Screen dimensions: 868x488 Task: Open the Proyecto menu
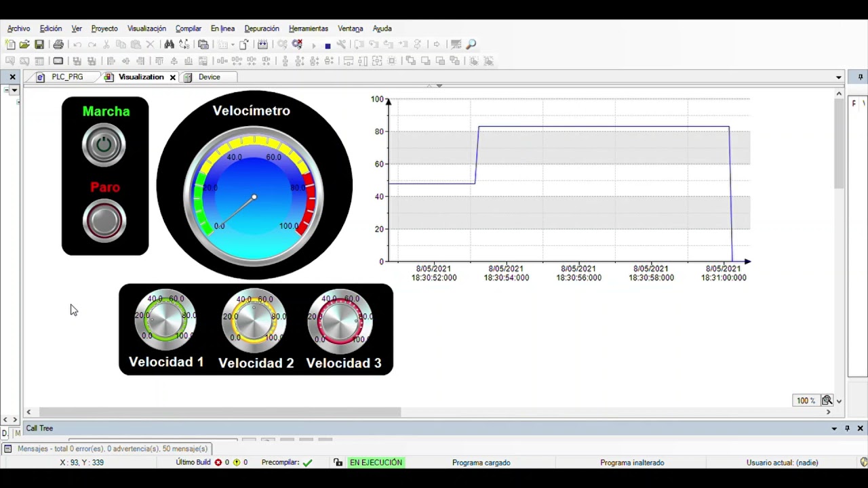pos(104,28)
